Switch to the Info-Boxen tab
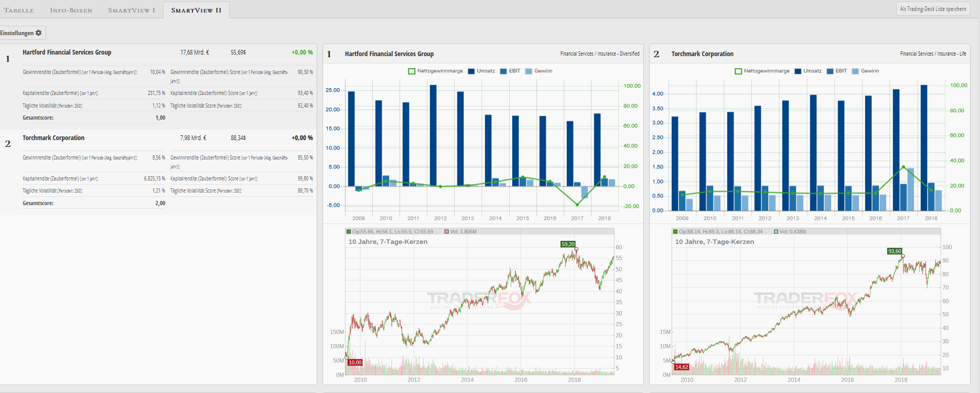This screenshot has height=393, width=980. coord(71,10)
